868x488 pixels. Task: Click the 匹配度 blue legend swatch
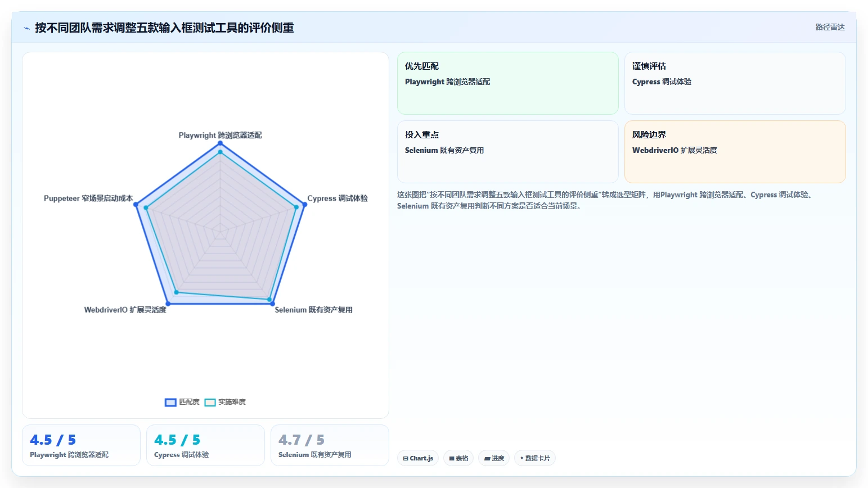tap(170, 402)
